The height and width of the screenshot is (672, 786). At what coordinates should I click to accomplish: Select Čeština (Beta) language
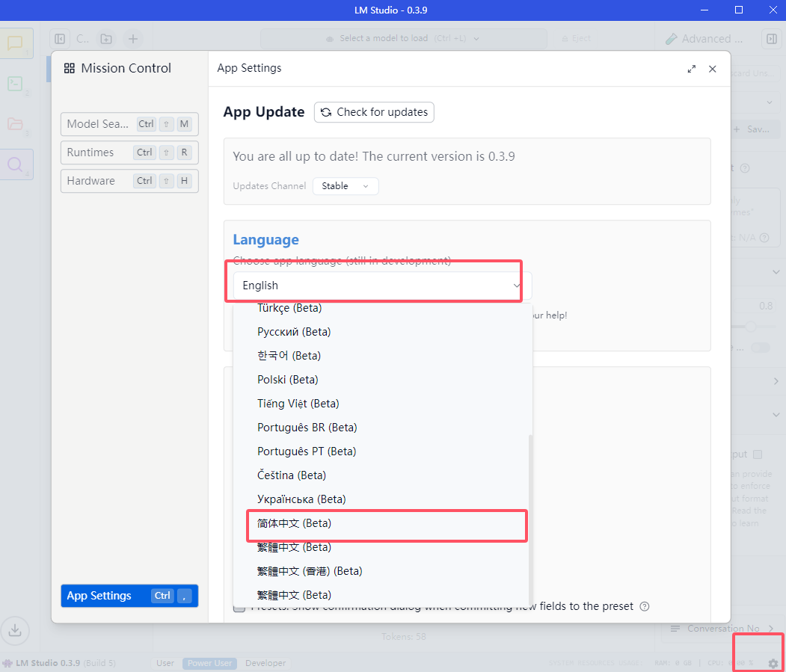[381, 475]
